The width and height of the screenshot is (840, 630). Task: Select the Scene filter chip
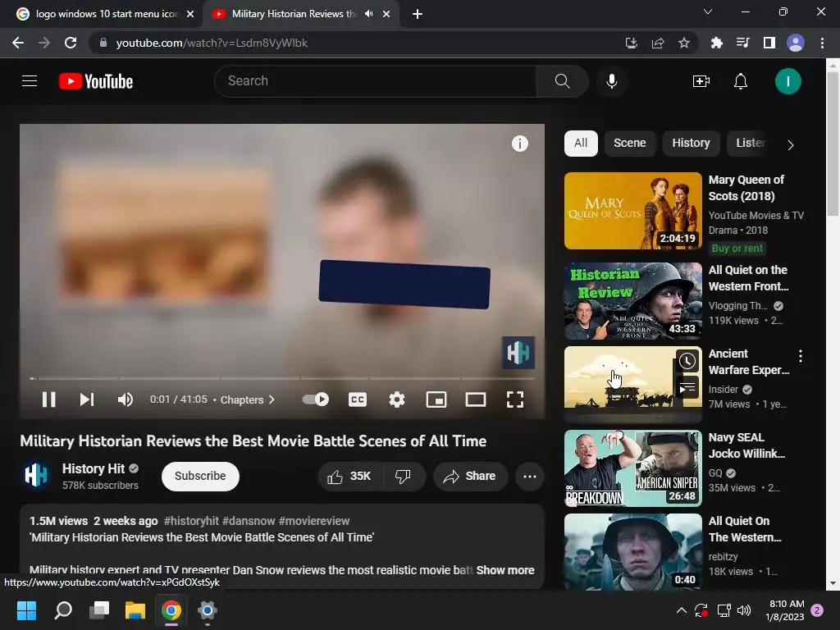click(629, 144)
